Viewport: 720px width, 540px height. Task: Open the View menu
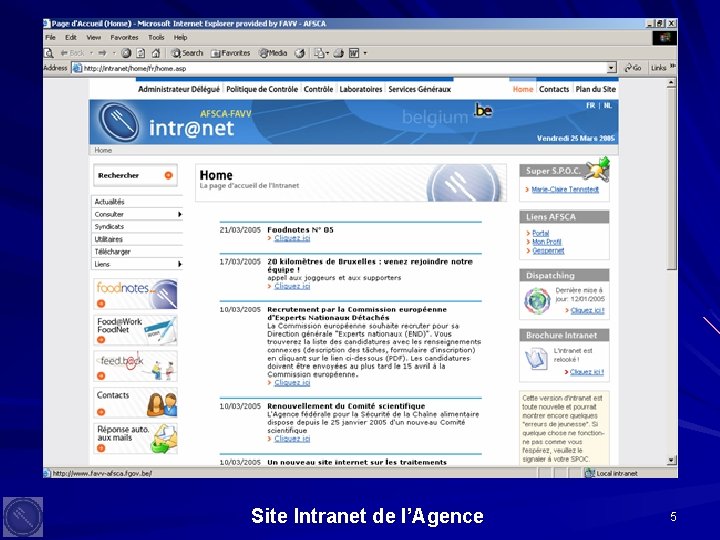[x=94, y=37]
